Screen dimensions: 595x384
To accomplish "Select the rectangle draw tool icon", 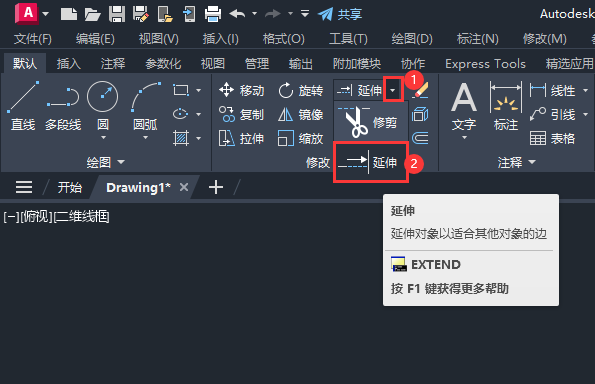I will pos(181,90).
